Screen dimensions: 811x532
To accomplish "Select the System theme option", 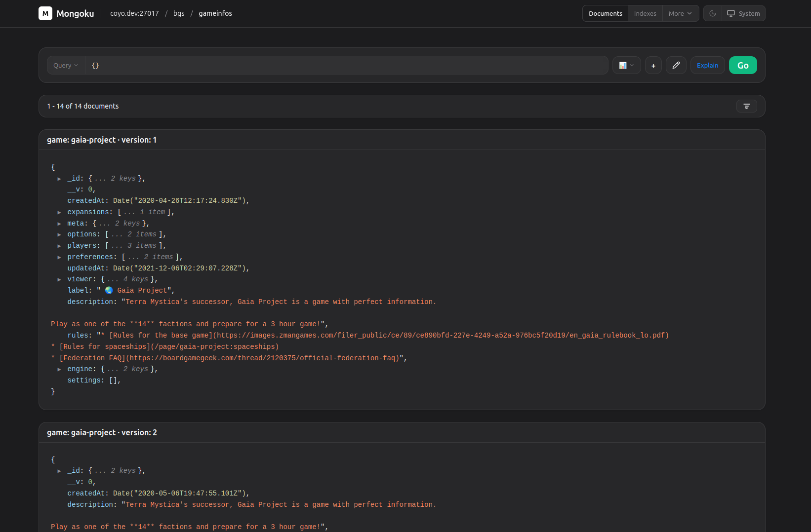I will click(x=743, y=13).
